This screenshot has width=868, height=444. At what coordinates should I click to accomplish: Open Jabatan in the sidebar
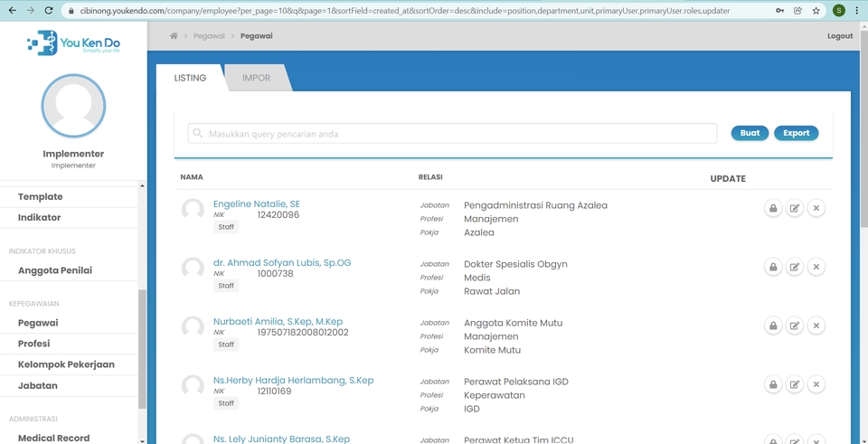click(38, 386)
